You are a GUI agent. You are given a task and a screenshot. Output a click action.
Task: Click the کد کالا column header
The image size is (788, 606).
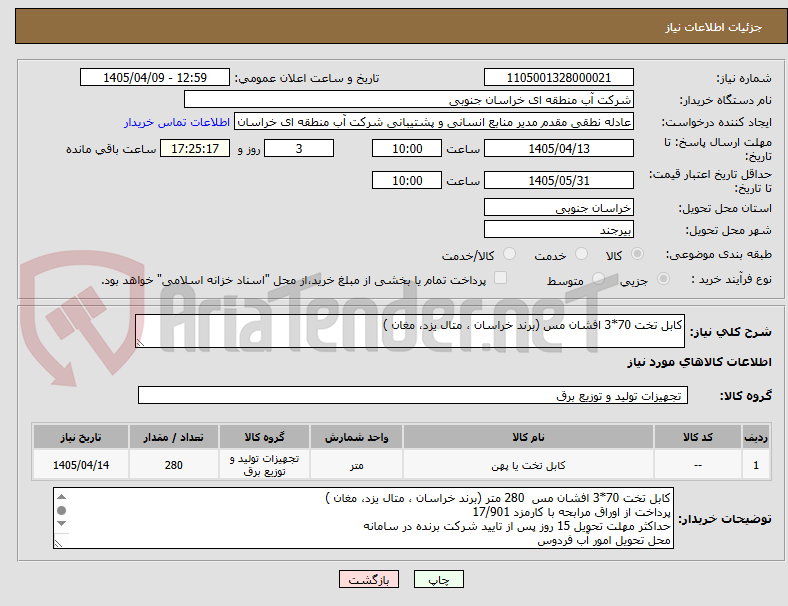pyautogui.click(x=698, y=437)
